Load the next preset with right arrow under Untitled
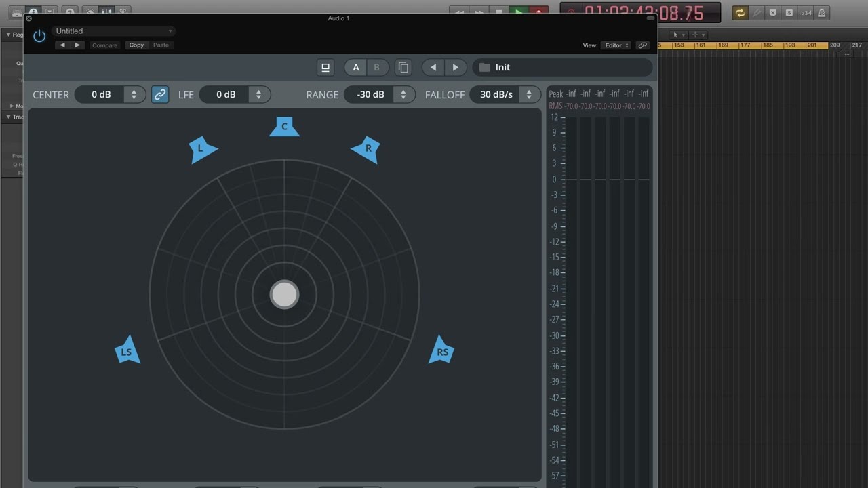Screen dimensions: 868x488 (77, 45)
